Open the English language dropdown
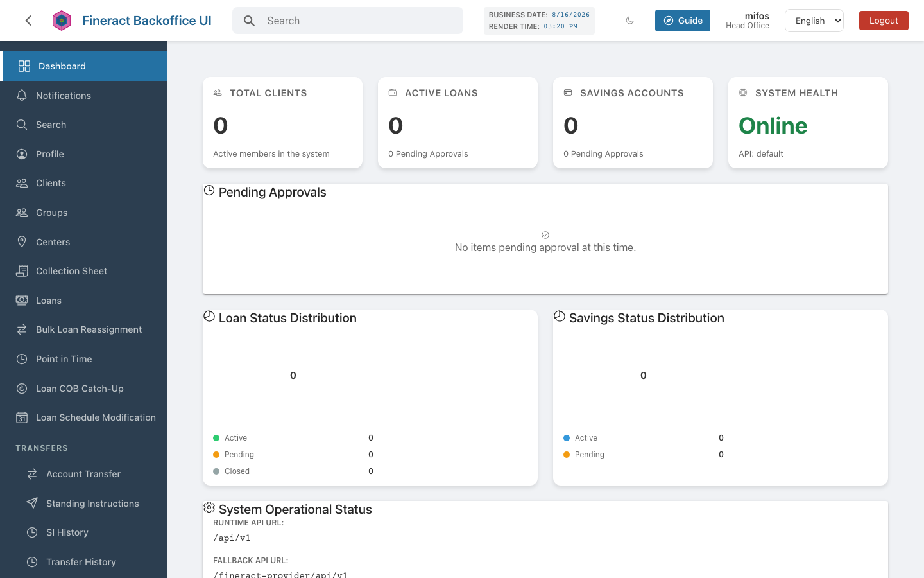Image resolution: width=924 pixels, height=578 pixels. (x=814, y=21)
